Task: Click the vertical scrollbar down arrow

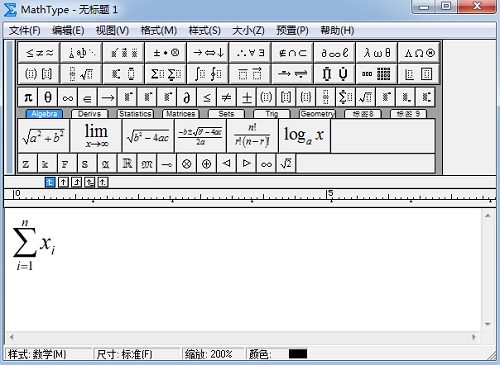Action: 488,324
